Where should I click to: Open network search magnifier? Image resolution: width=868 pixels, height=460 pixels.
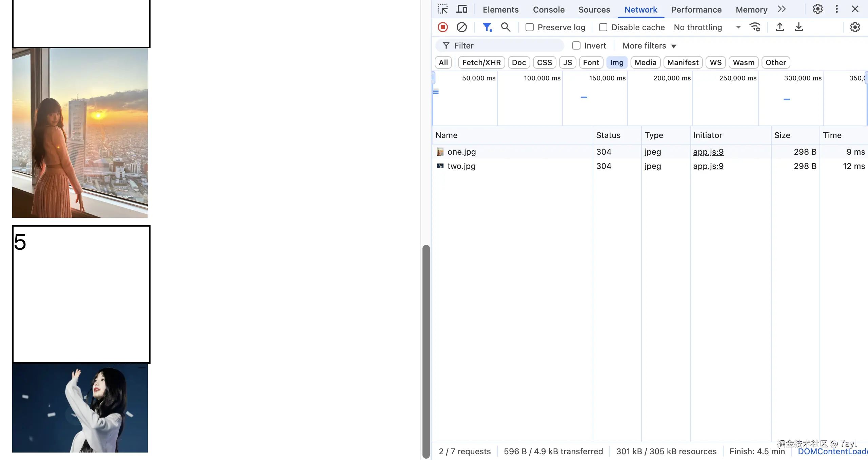(506, 27)
